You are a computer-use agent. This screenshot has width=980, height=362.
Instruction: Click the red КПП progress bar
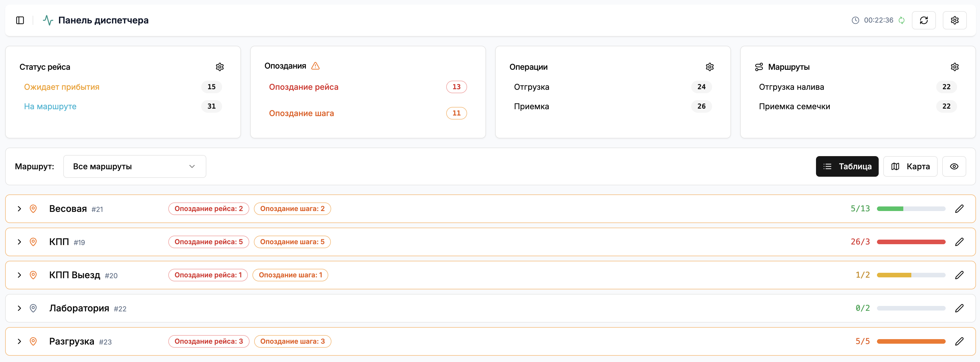click(911, 242)
